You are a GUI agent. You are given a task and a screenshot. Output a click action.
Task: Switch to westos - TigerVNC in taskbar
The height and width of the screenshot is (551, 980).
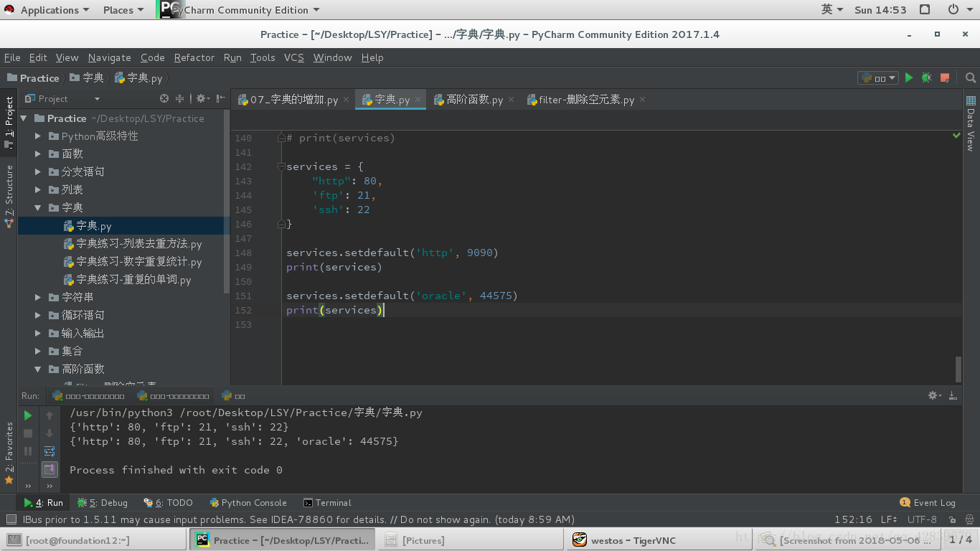(659, 540)
